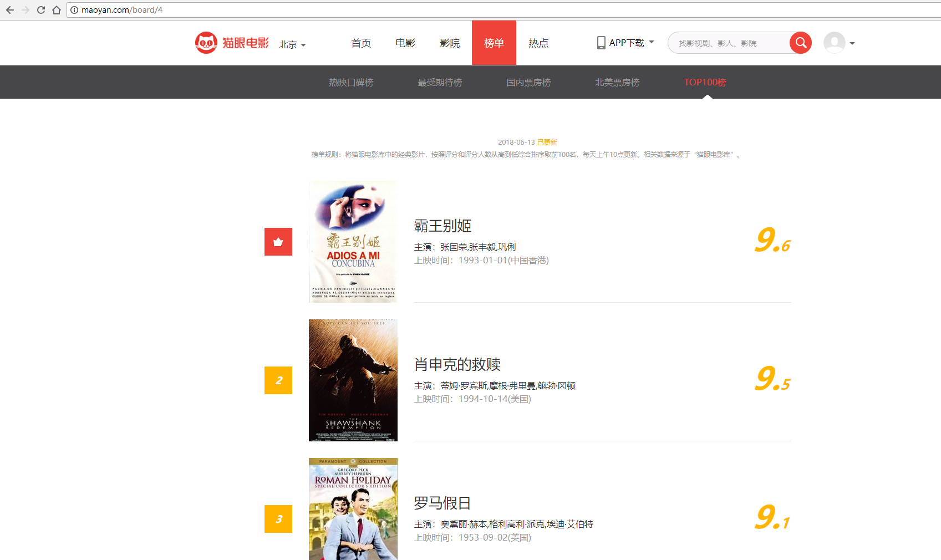
Task: Select the TOP100榜 tab
Action: (705, 82)
